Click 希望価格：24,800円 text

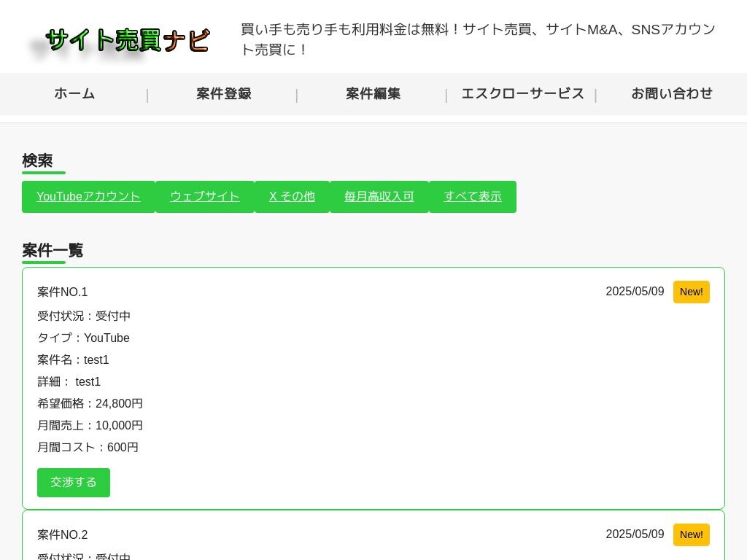(90, 404)
